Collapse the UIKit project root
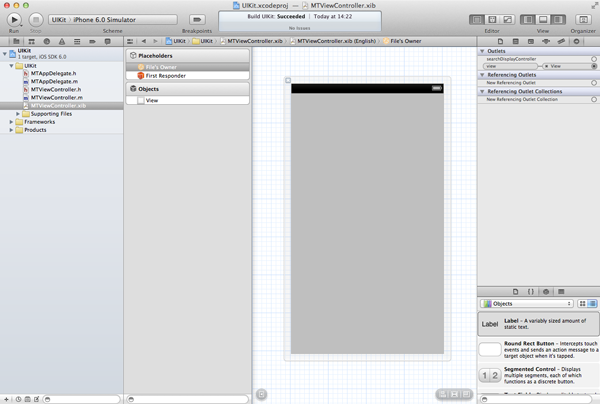The image size is (600, 404). pyautogui.click(x=5, y=54)
